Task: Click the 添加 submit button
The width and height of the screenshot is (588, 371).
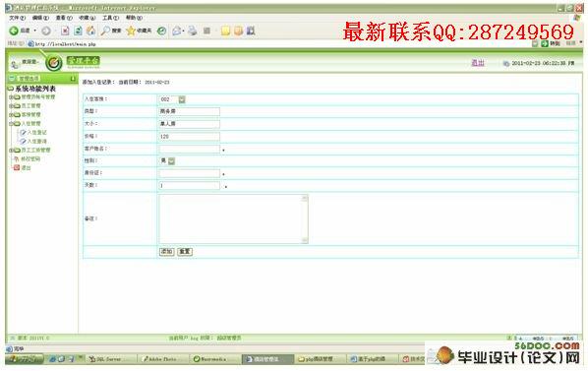Action: 166,252
